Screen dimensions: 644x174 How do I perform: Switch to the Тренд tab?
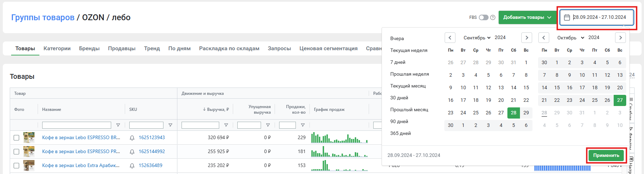[152, 48]
